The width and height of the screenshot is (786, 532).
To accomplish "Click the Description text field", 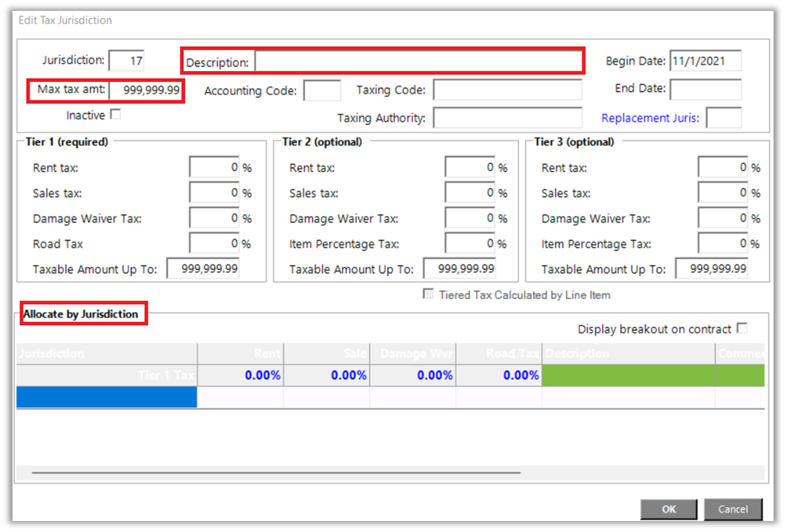I will pos(418,62).
